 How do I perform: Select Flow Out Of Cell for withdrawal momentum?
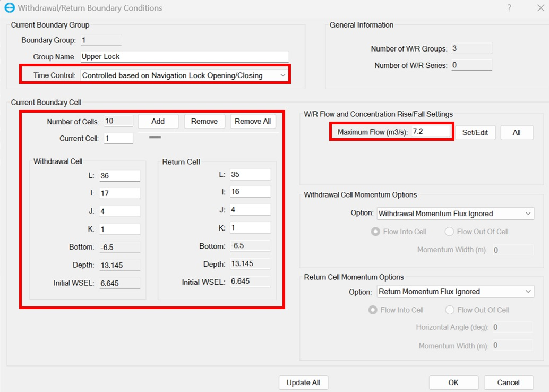pyautogui.click(x=450, y=232)
